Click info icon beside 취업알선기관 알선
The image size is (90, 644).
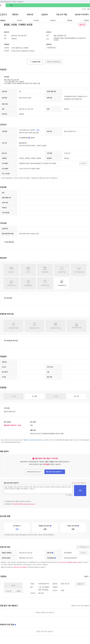pyautogui.click(x=51, y=526)
